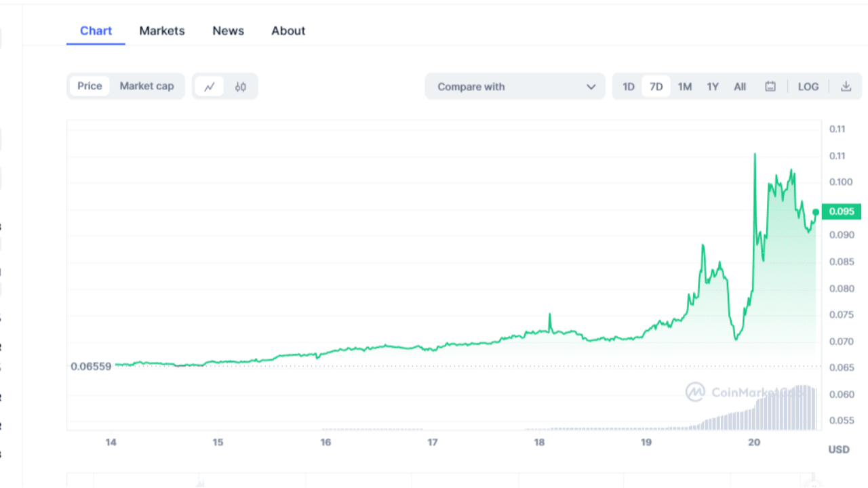Show 1Y price history
The height and width of the screenshot is (488, 868).
click(x=713, y=87)
